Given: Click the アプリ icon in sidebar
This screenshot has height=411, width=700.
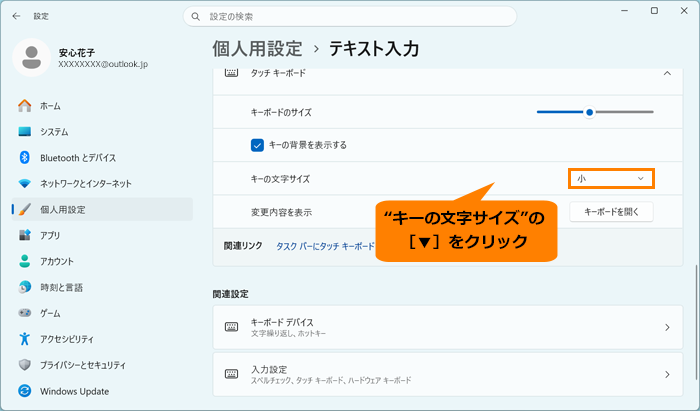Looking at the screenshot, I should tap(25, 235).
